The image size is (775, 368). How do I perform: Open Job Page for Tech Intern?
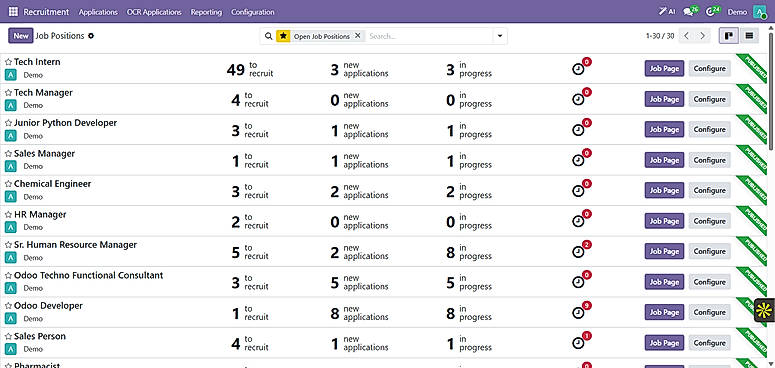coord(664,69)
